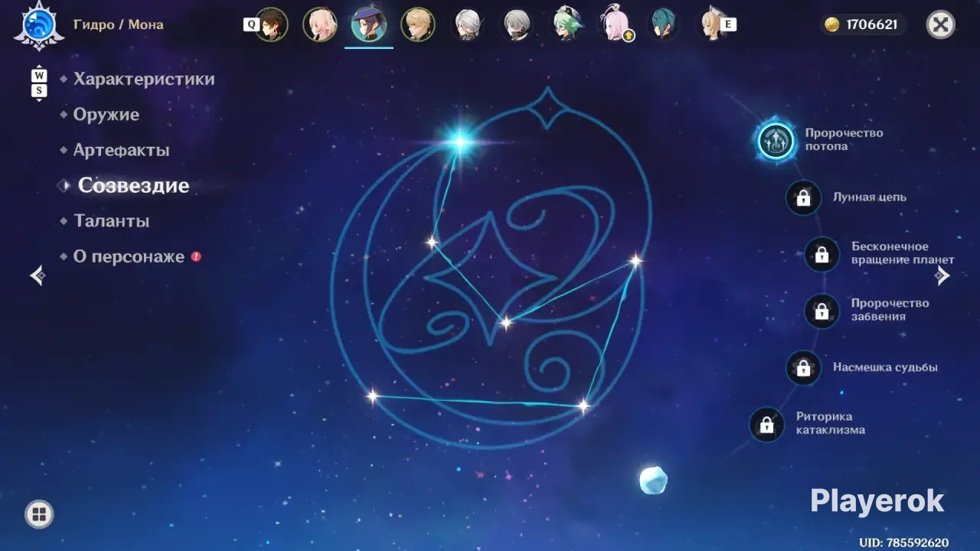Click the Бесконечное вращение планет label

(903, 253)
